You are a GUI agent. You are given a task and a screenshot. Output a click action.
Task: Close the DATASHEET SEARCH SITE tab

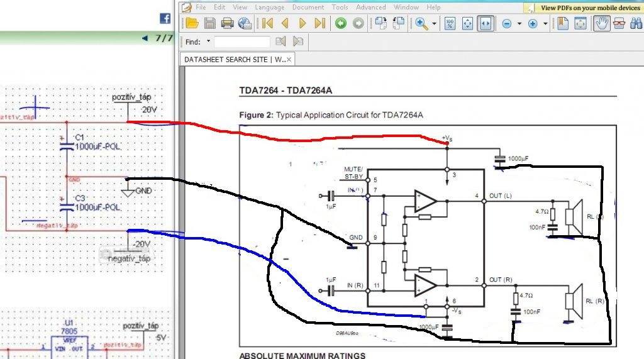[x=289, y=60]
